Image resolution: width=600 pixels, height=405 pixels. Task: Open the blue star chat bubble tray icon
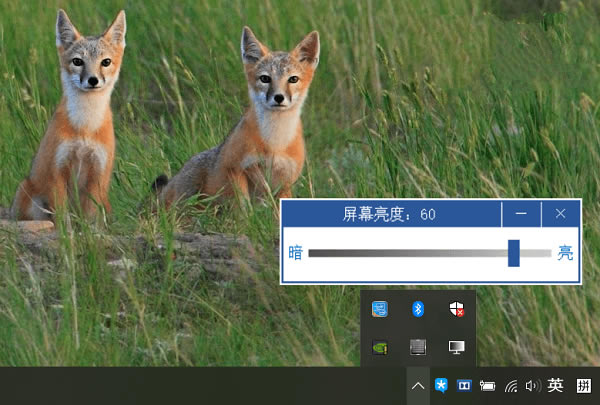pos(441,385)
